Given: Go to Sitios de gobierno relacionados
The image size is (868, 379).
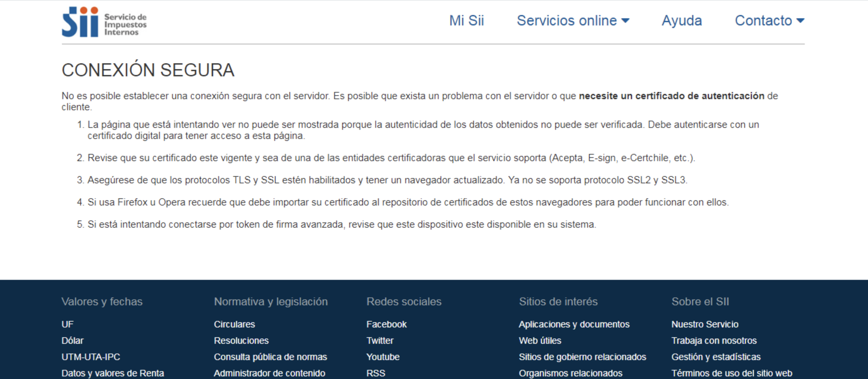Looking at the screenshot, I should 582,357.
